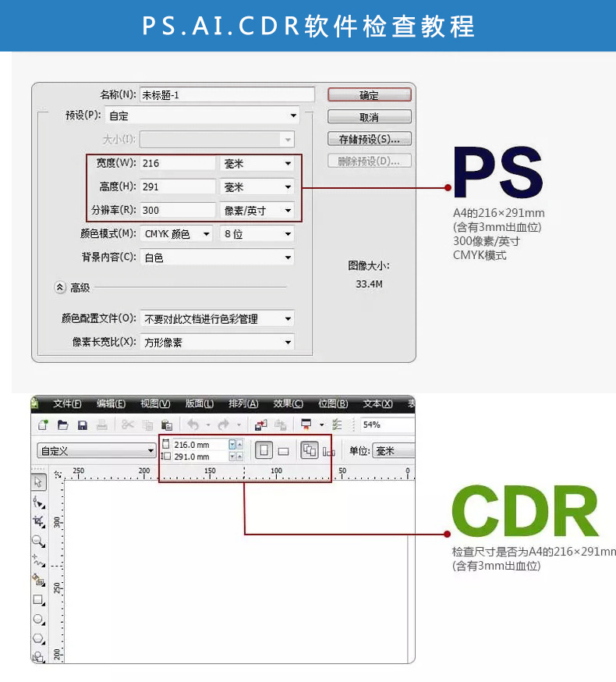616x682 pixels.
Task: Select the Smart fill tool
Action: coord(39,580)
